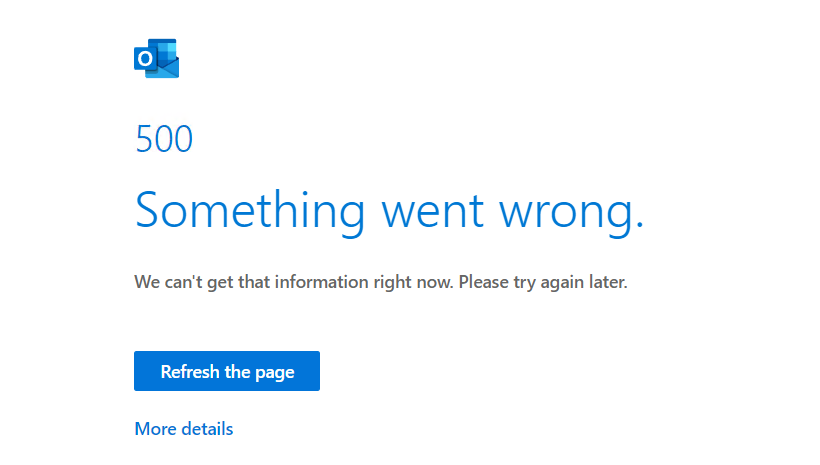Screen dimensions: 820x465
Task: Click the word "page" on the blue button
Action: [275, 373]
